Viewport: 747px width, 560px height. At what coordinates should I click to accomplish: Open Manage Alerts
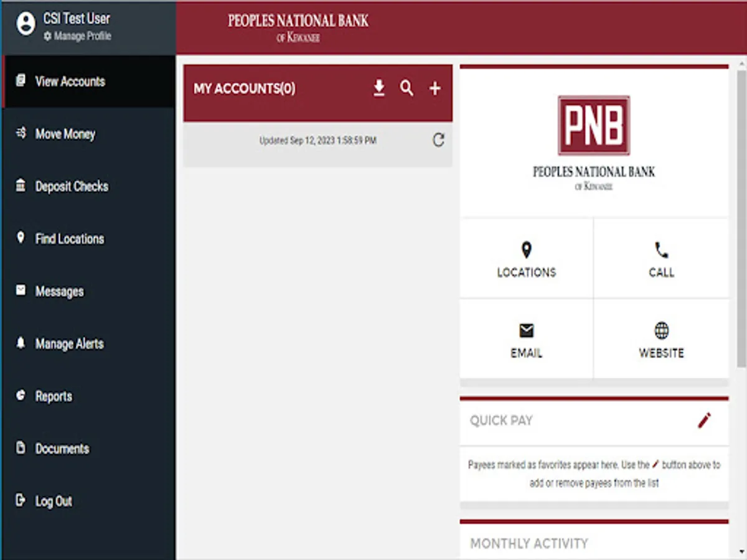pos(70,344)
